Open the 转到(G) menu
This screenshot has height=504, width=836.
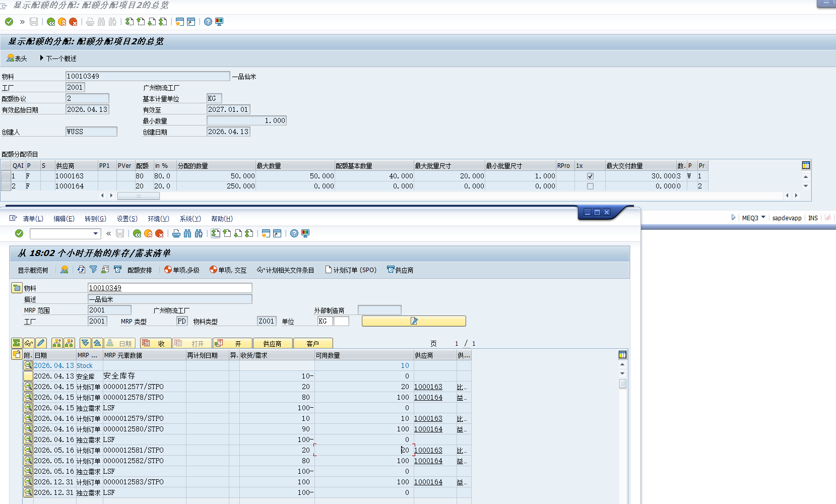tap(95, 219)
